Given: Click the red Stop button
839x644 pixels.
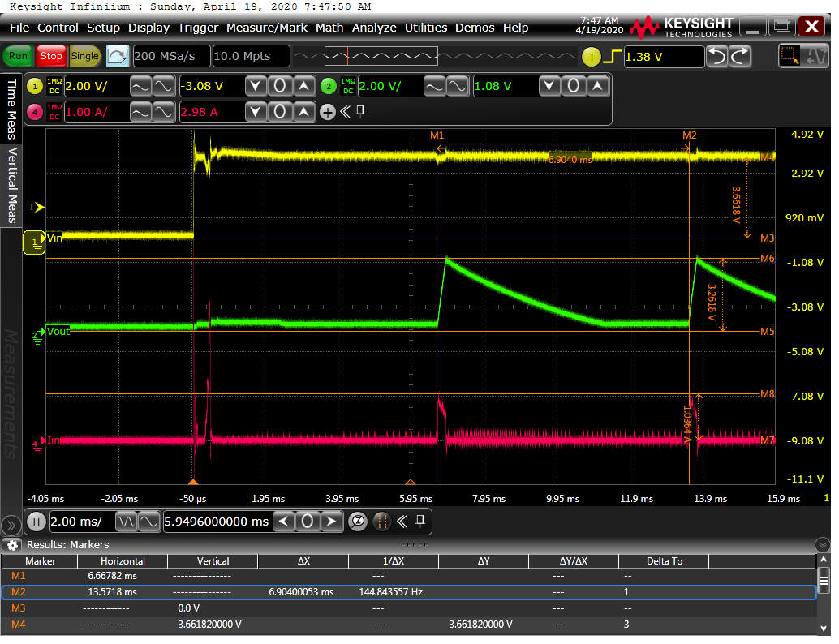Looking at the screenshot, I should [x=51, y=56].
